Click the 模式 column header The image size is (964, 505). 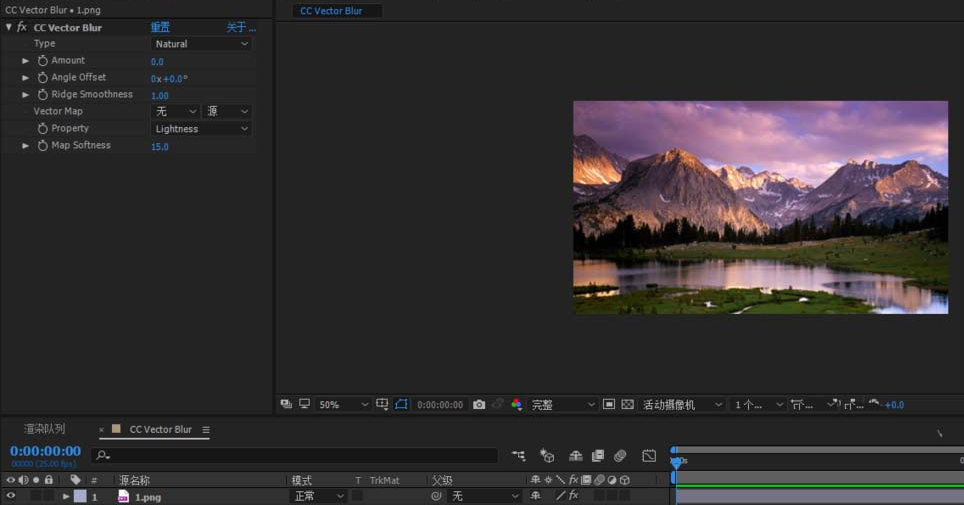point(301,480)
